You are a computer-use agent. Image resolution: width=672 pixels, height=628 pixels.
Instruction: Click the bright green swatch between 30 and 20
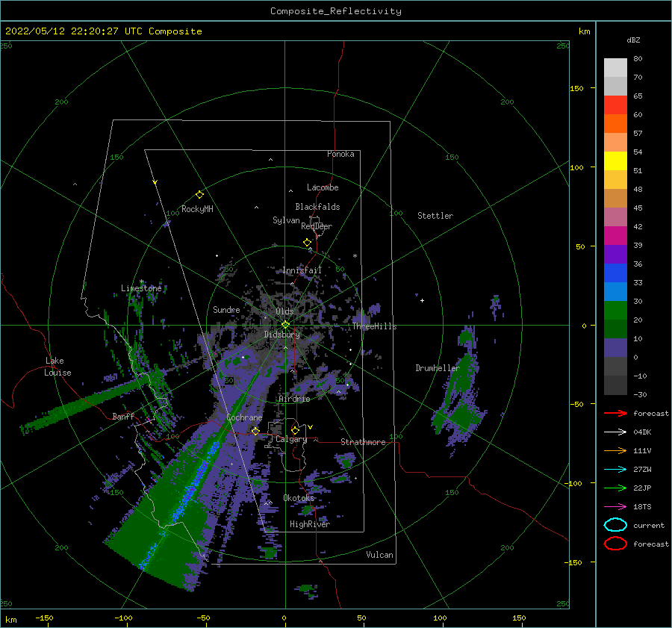615,311
